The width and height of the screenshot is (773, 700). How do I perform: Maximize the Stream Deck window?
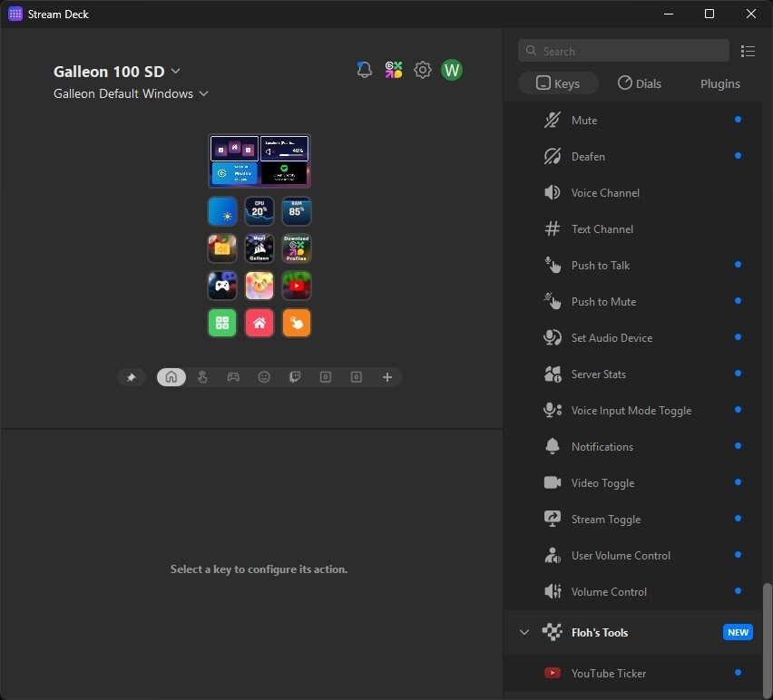709,14
